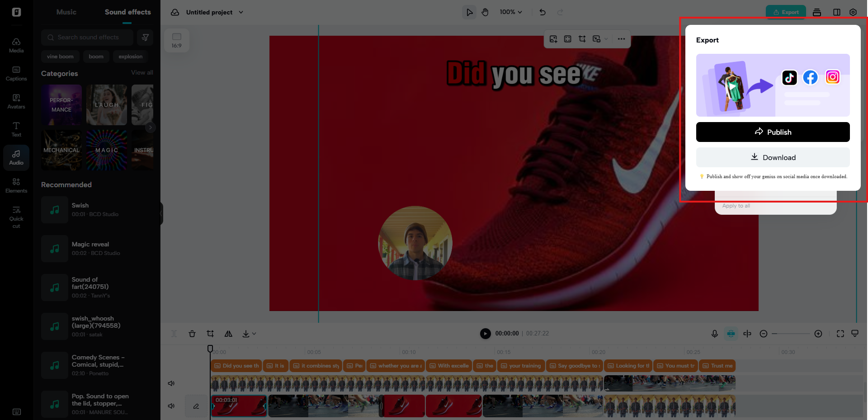Switch to the Music tab

coord(66,12)
